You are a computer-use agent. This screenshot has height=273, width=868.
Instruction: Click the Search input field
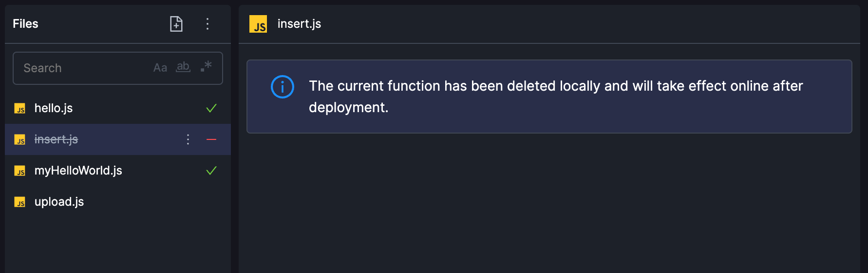[x=118, y=68]
